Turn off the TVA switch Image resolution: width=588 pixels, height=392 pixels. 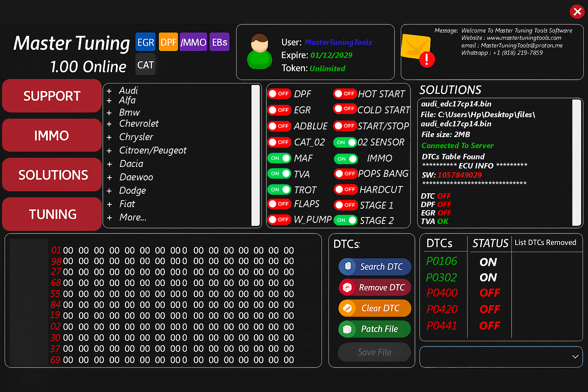point(279,173)
